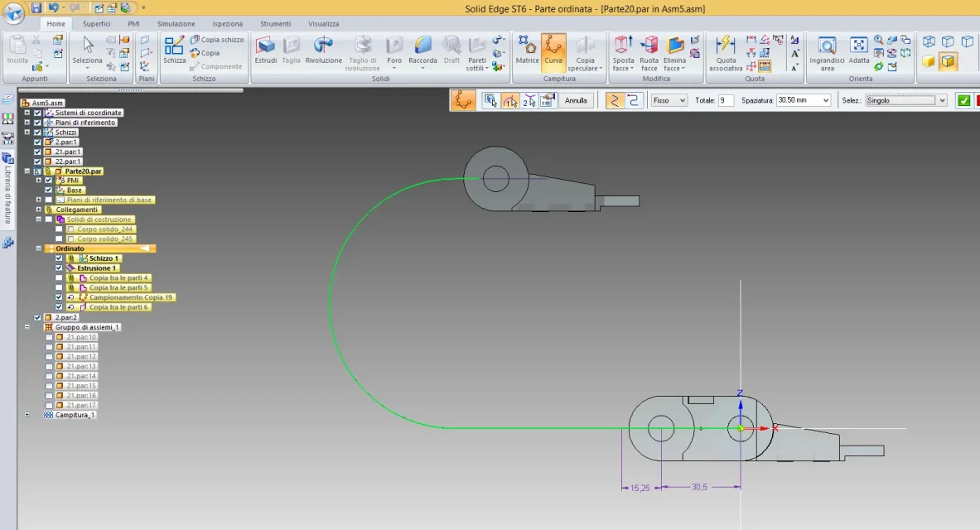
Task: Check Corpo solido_244 checkbox
Action: tap(59, 229)
